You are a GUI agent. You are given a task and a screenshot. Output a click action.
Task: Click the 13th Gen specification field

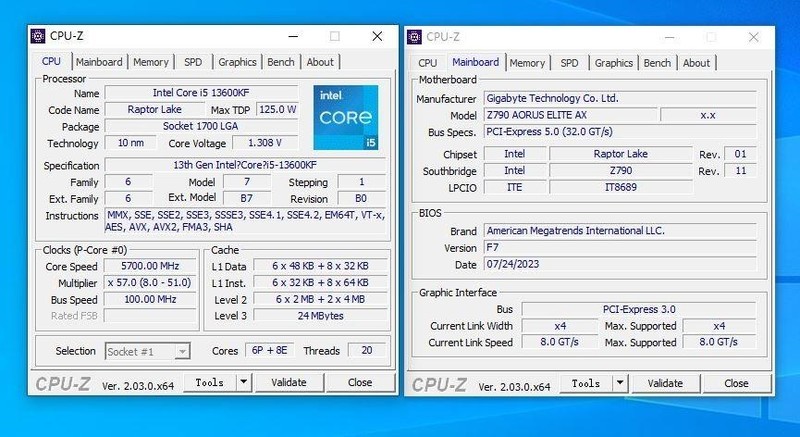(245, 165)
